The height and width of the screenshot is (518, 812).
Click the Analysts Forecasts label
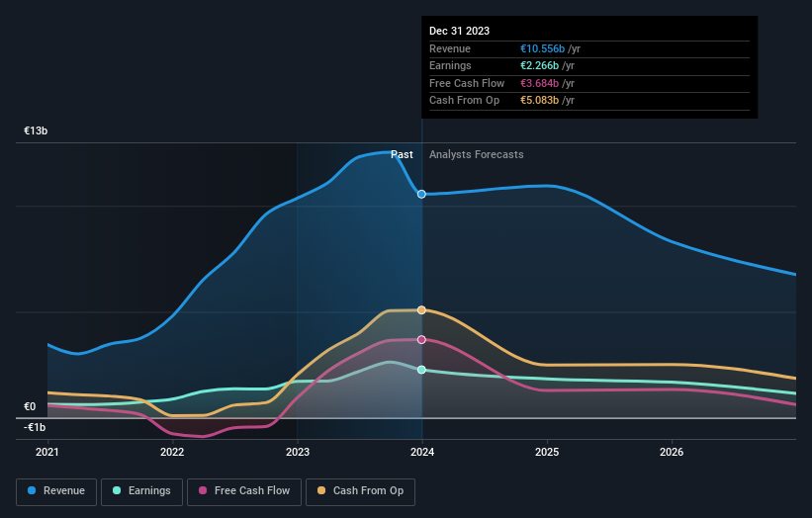pyautogui.click(x=477, y=154)
